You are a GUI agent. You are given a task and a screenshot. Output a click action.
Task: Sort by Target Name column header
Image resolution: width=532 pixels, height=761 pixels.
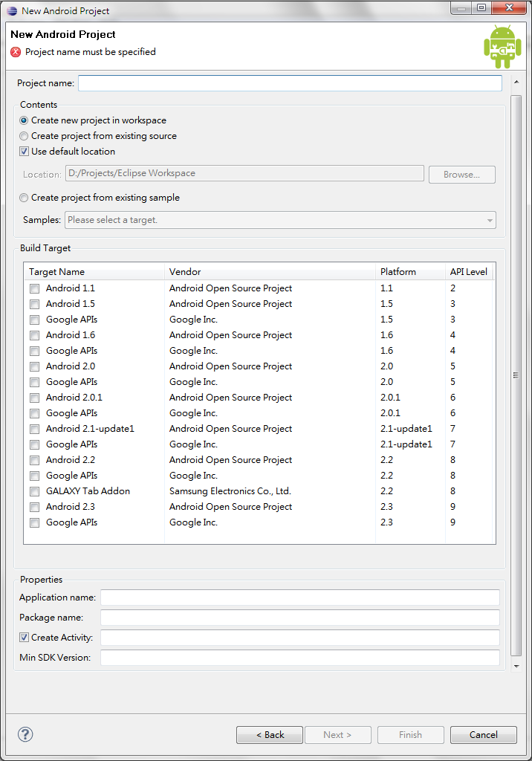tap(94, 272)
